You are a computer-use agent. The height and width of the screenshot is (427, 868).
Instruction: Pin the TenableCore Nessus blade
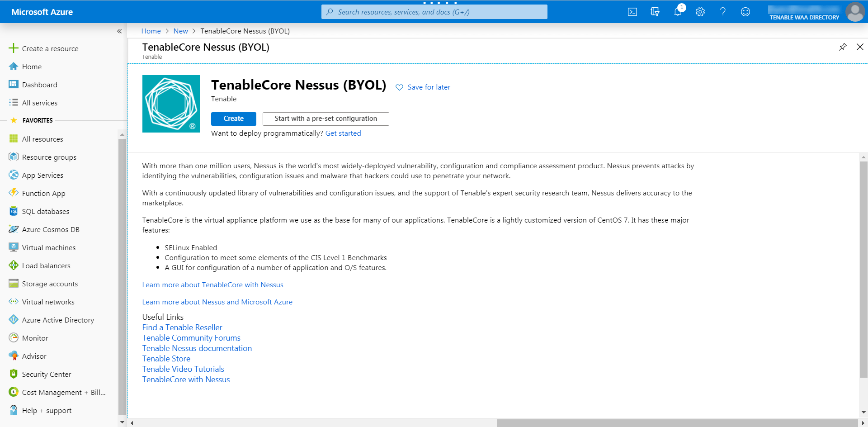coord(843,47)
